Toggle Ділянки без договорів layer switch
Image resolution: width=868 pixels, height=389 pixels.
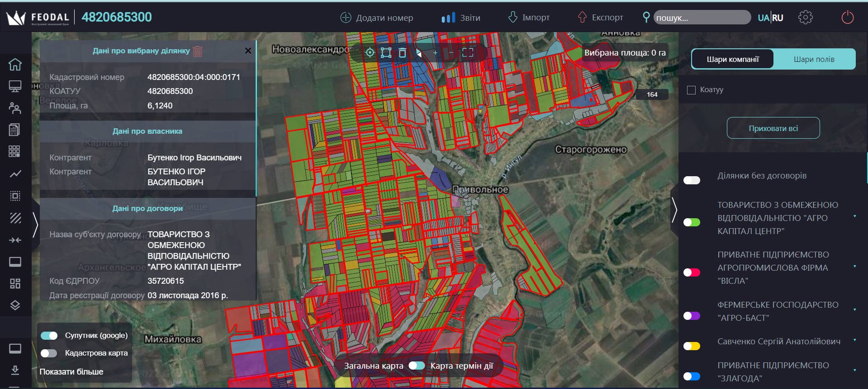click(692, 180)
